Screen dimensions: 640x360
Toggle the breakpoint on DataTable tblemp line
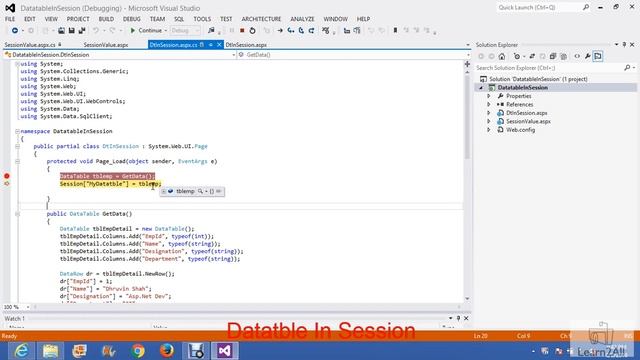(x=7, y=176)
